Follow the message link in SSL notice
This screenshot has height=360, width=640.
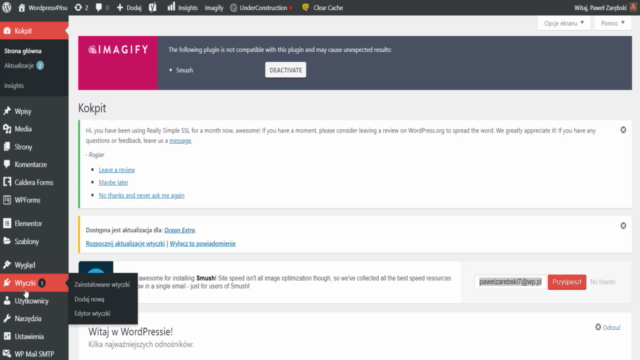pyautogui.click(x=180, y=140)
